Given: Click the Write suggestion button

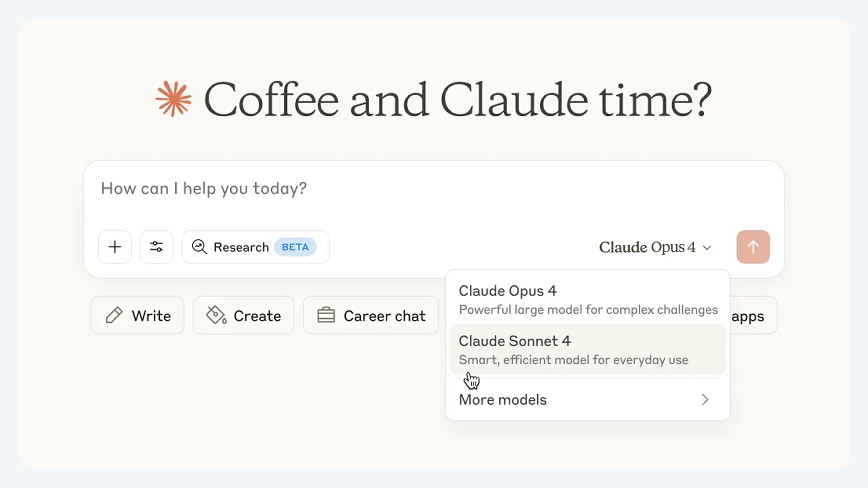Looking at the screenshot, I should (x=137, y=316).
